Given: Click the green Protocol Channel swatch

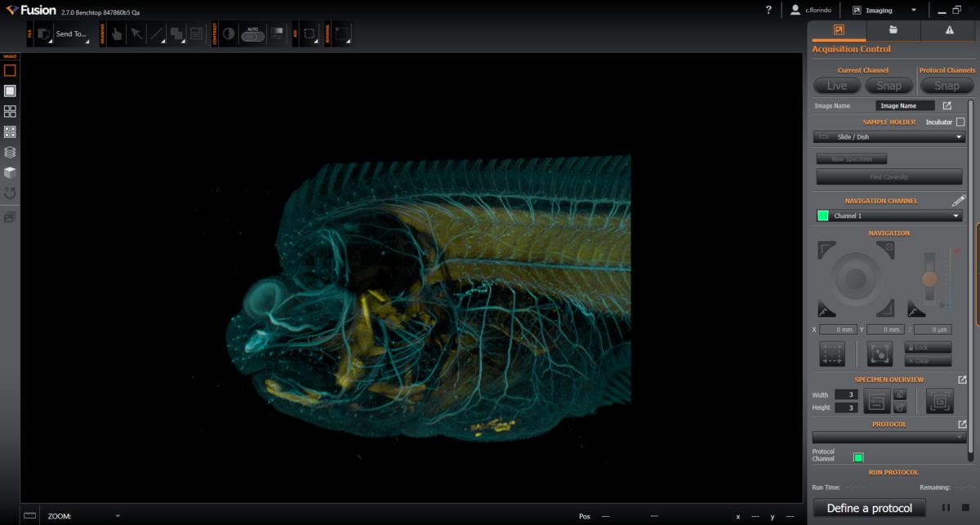Looking at the screenshot, I should (x=858, y=458).
